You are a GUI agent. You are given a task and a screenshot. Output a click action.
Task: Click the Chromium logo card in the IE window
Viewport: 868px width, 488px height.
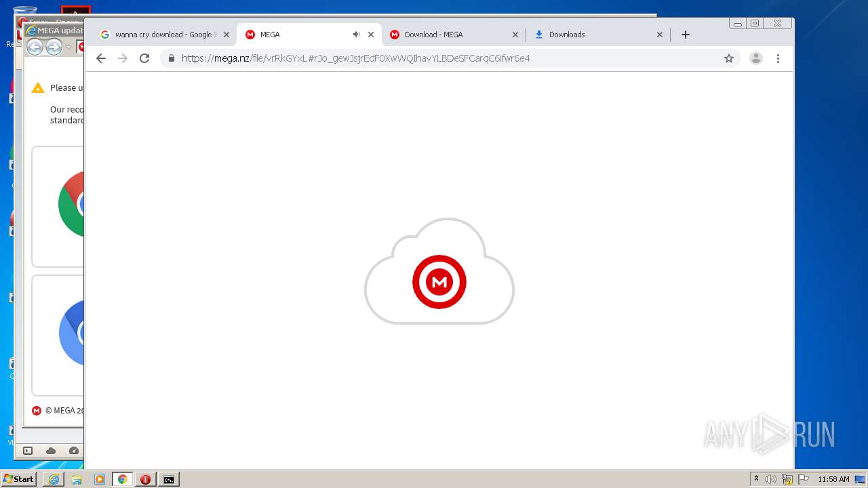(x=58, y=335)
